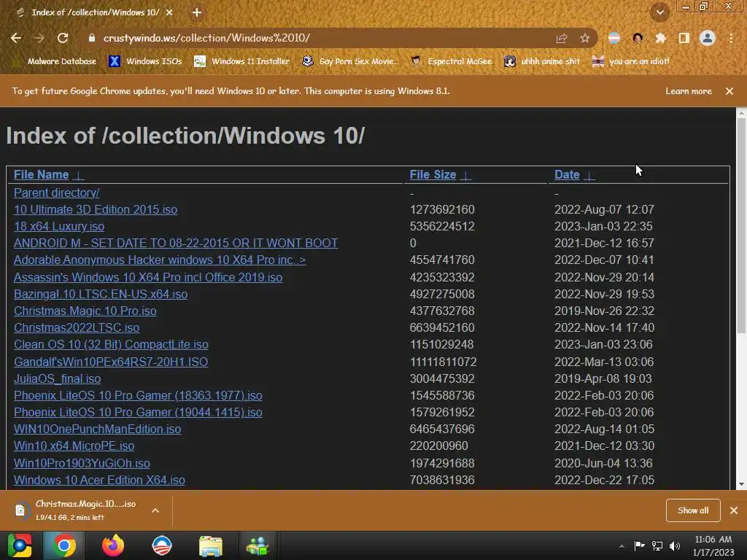This screenshot has width=747, height=560.
Task: Open the network tray icon
Action: click(657, 546)
